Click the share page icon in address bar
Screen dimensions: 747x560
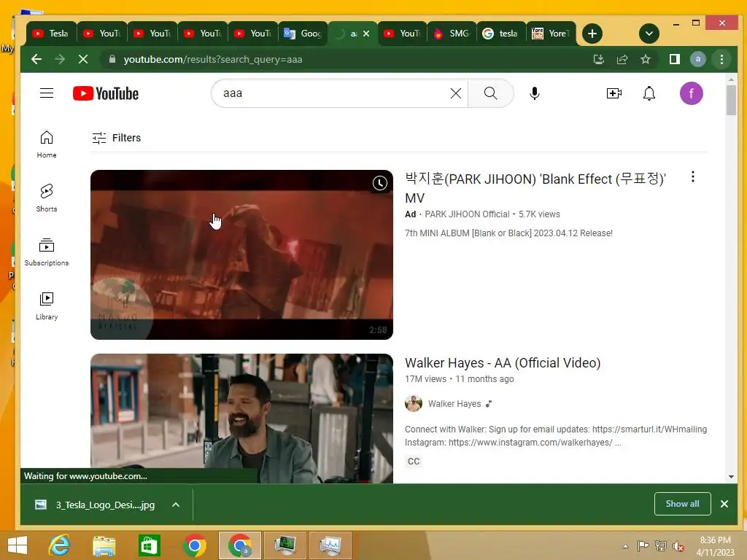tap(622, 60)
